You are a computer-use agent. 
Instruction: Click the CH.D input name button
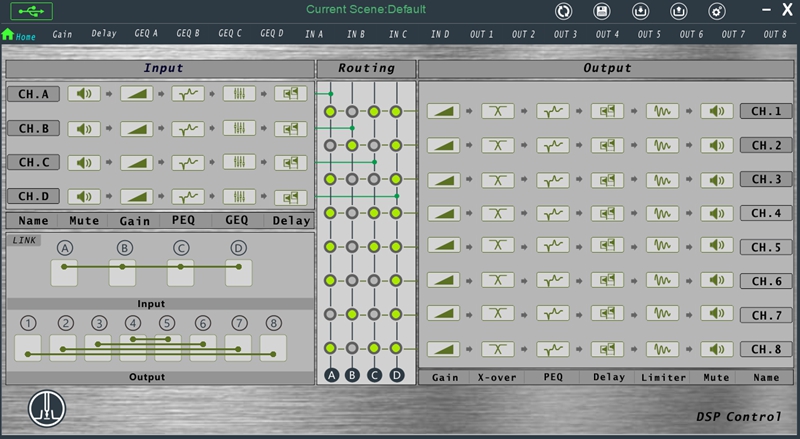(x=34, y=196)
